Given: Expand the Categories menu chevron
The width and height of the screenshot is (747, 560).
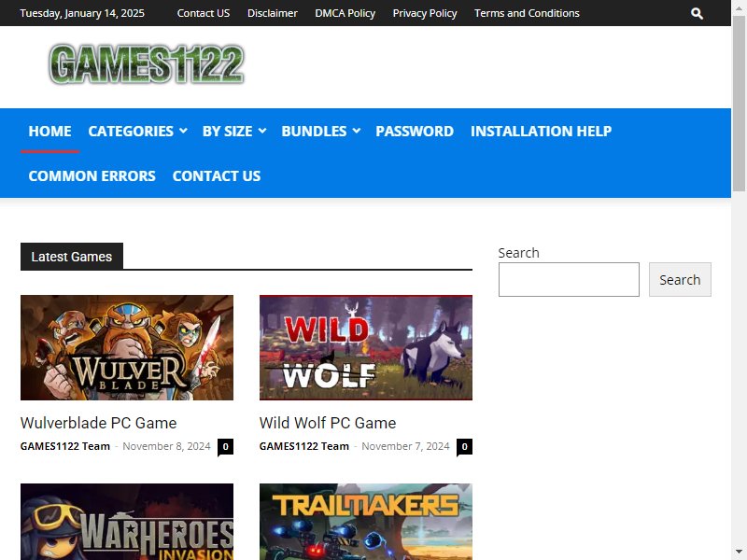Looking at the screenshot, I should [x=183, y=131].
